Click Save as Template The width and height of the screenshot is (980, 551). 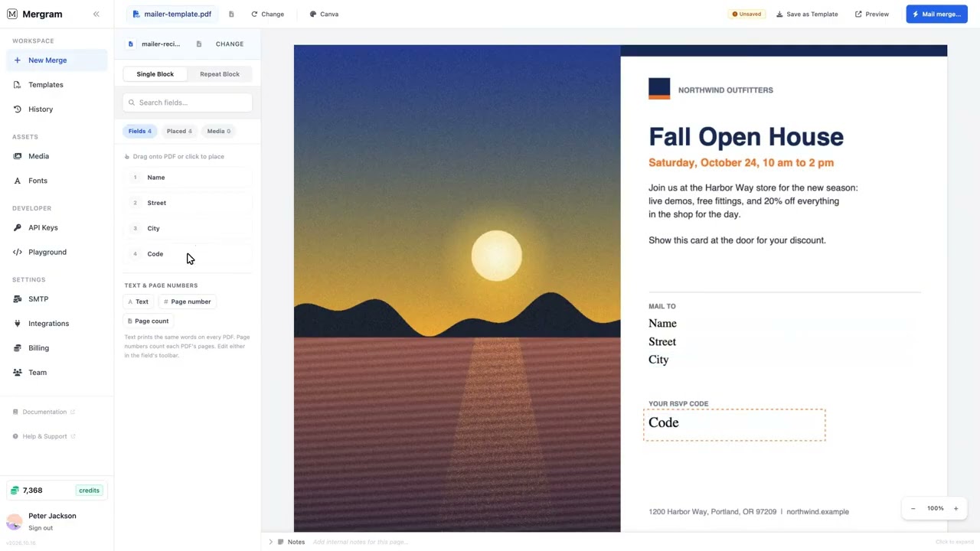pos(807,14)
